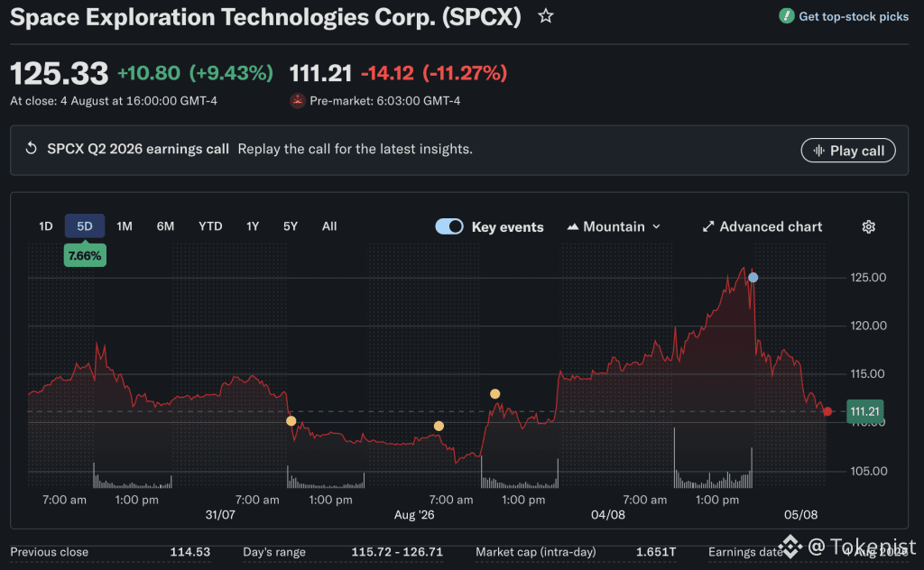Click the green top-stock picks badge icon
Screen dimensions: 924x570
click(x=786, y=16)
